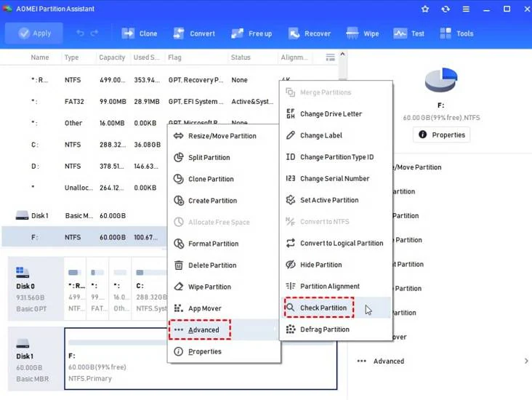Choose Wipe Partition in context menu
532x400 pixels.
[x=224, y=287]
